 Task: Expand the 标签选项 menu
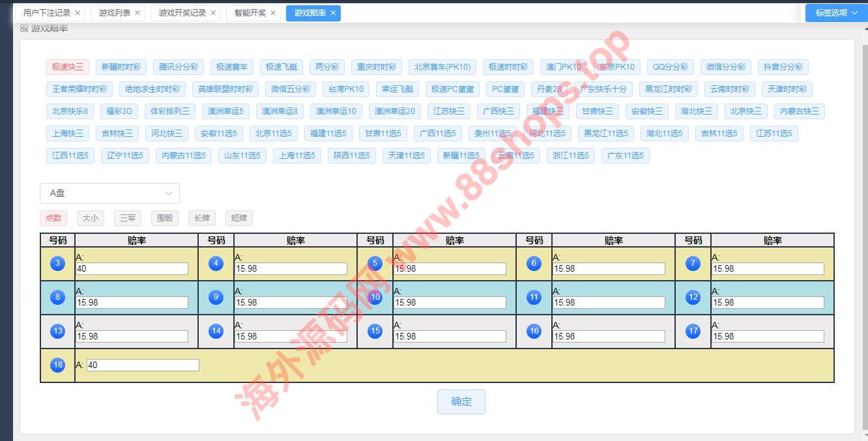click(x=836, y=13)
